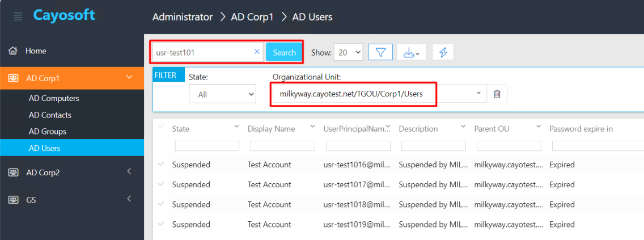644x240 pixels.
Task: Click the UserPrincipalName column filter field
Action: tap(358, 146)
